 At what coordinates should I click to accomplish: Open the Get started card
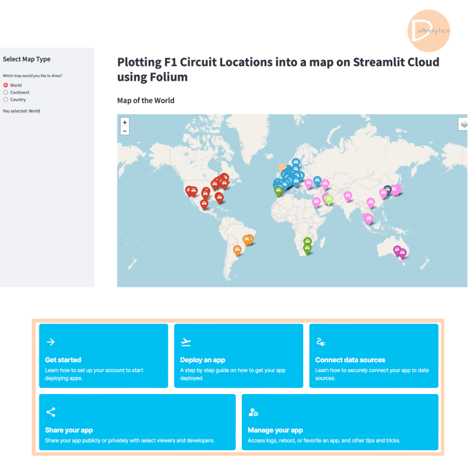[103, 356]
